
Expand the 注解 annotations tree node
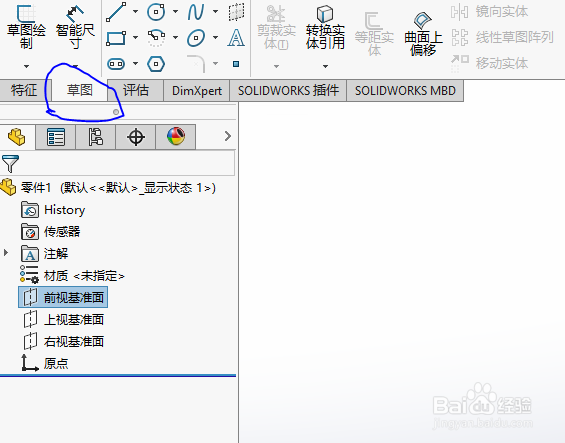click(6, 253)
